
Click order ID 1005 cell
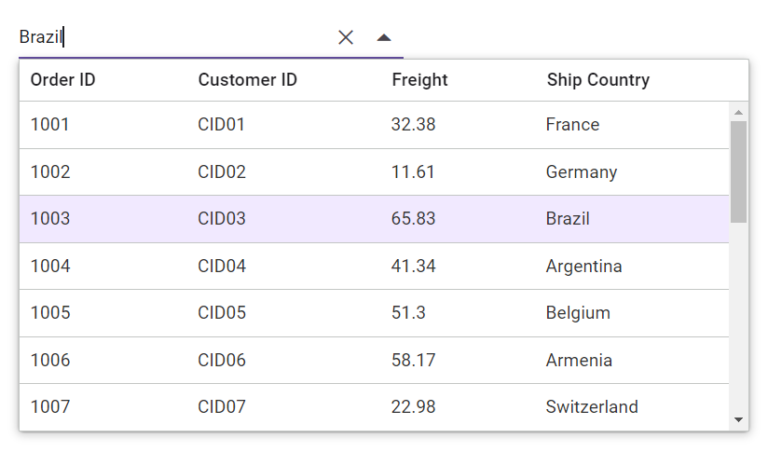[x=51, y=313]
